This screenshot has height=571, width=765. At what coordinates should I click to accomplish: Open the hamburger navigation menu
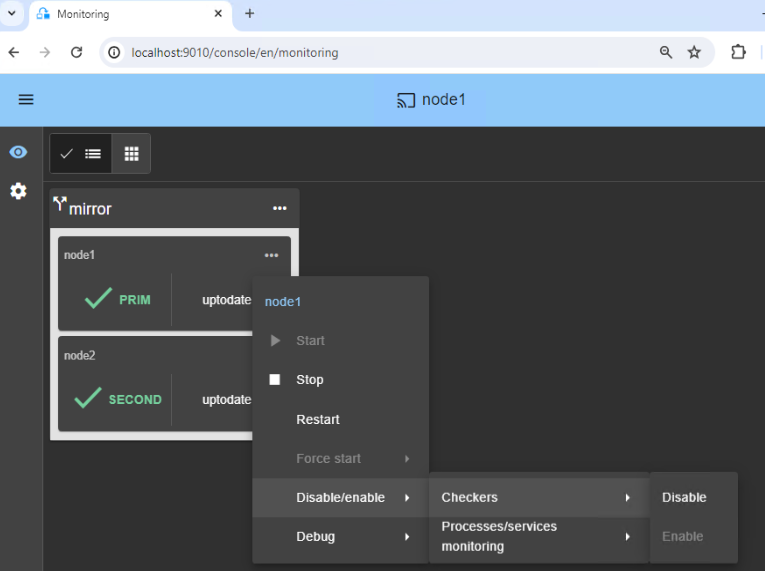tap(26, 100)
